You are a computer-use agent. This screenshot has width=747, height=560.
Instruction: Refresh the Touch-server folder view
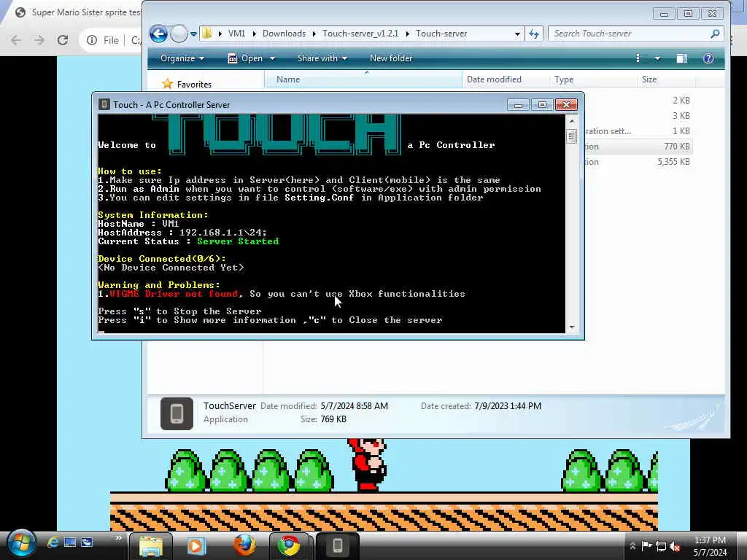[533, 34]
